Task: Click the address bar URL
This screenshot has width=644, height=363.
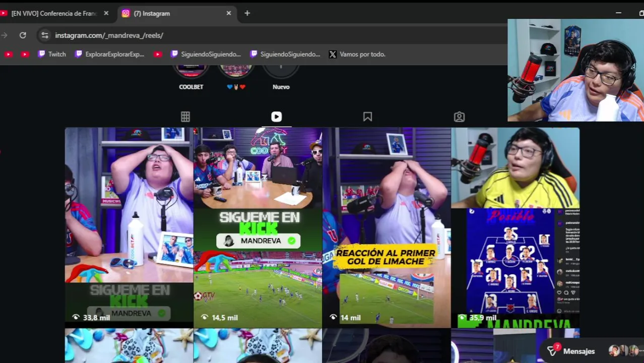Action: (109, 35)
